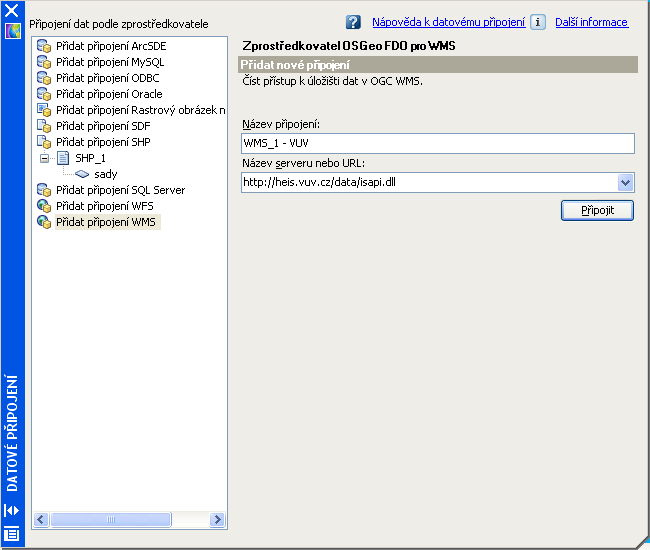Screen dimensions: 650x550
Task: Click the Název připojení text field
Action: coord(438,144)
